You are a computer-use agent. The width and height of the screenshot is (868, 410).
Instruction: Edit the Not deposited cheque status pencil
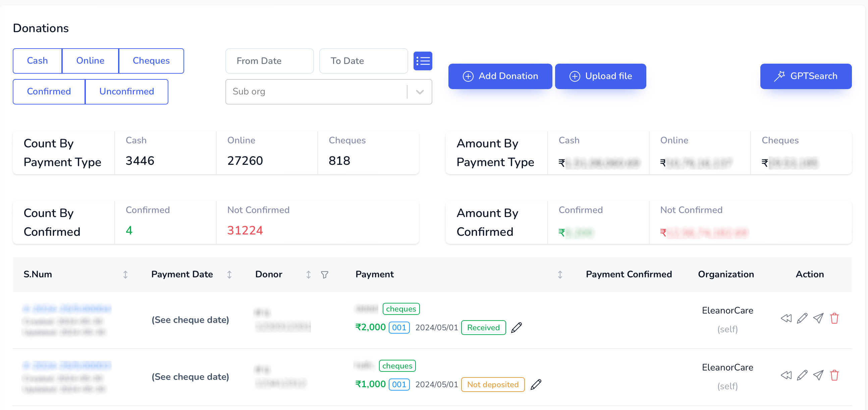(x=535, y=385)
